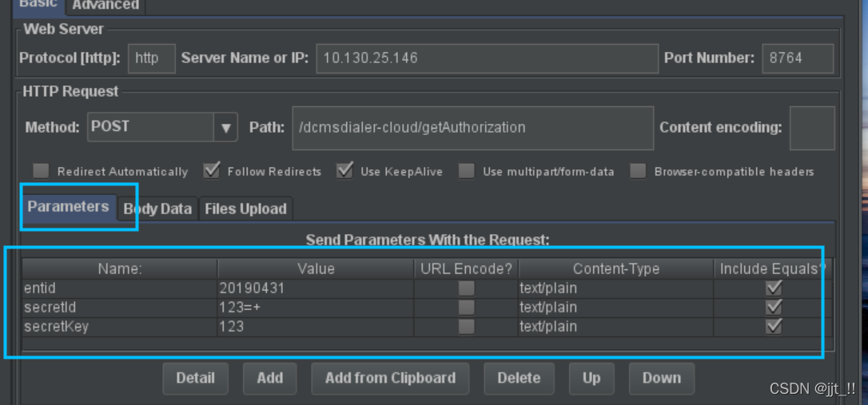
Task: Open the Body Data tab
Action: tap(157, 208)
